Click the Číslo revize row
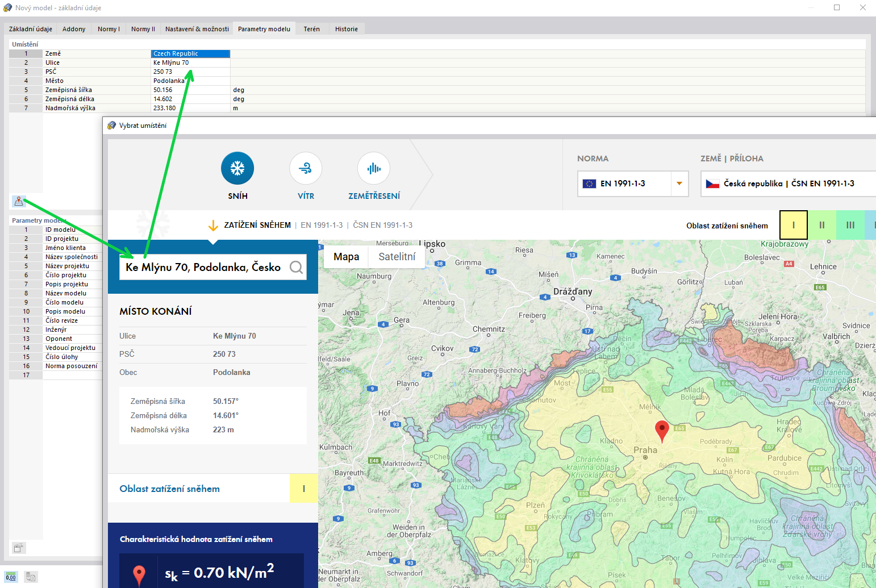 pyautogui.click(x=56, y=320)
